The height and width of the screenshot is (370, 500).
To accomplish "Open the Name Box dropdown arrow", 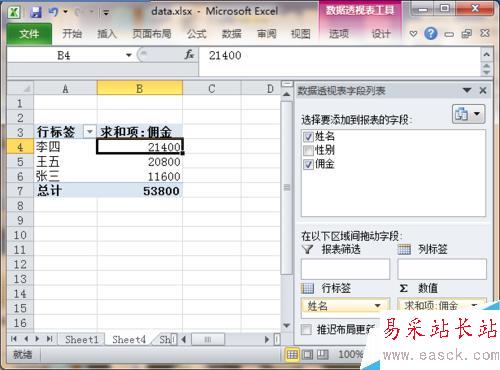I will coord(129,55).
